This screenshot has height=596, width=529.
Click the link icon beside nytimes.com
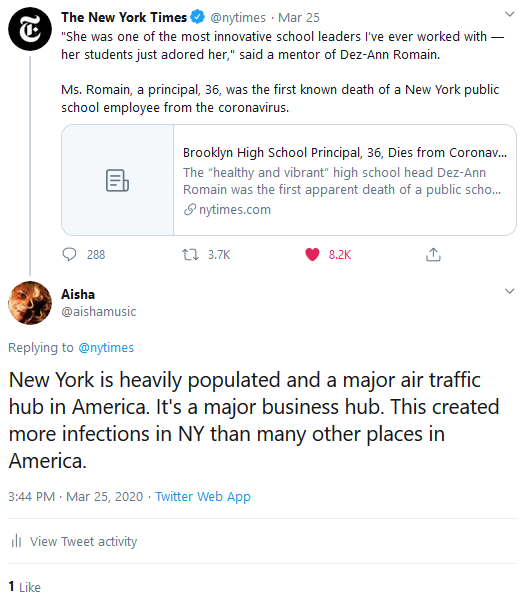click(190, 209)
